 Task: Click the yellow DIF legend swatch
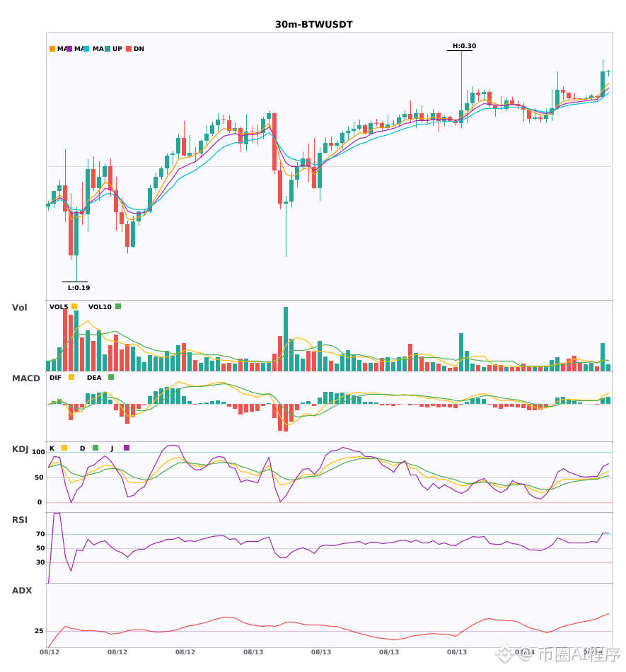[x=71, y=377]
